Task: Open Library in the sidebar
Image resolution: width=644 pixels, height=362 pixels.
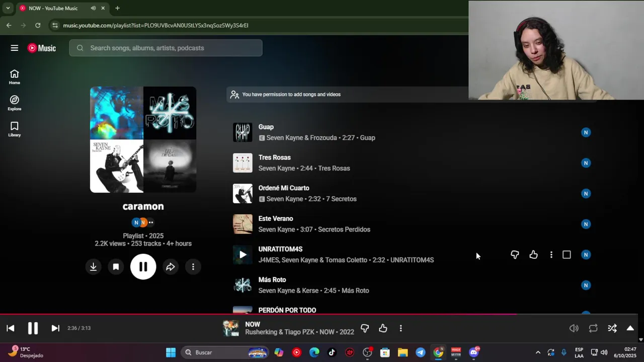Action: (x=15, y=129)
